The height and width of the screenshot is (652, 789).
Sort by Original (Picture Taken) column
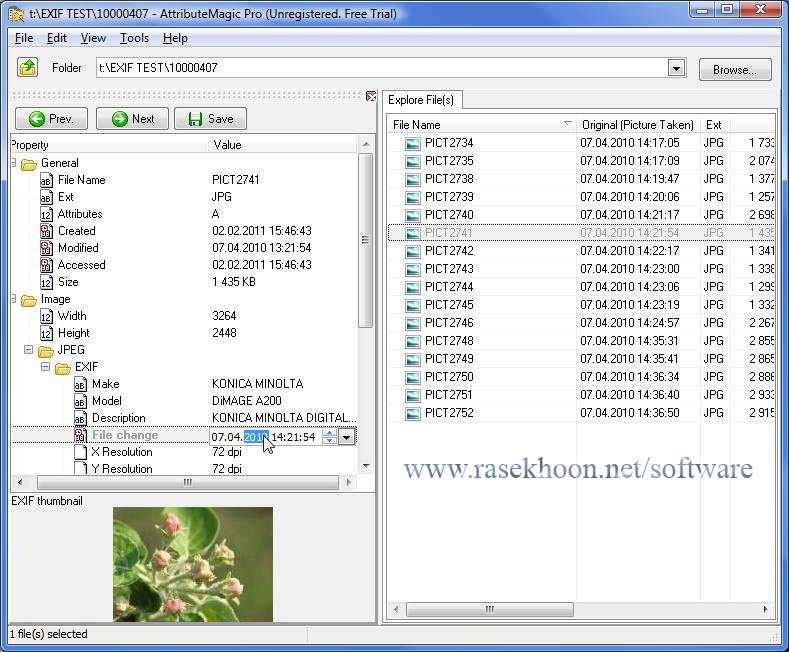pyautogui.click(x=638, y=124)
